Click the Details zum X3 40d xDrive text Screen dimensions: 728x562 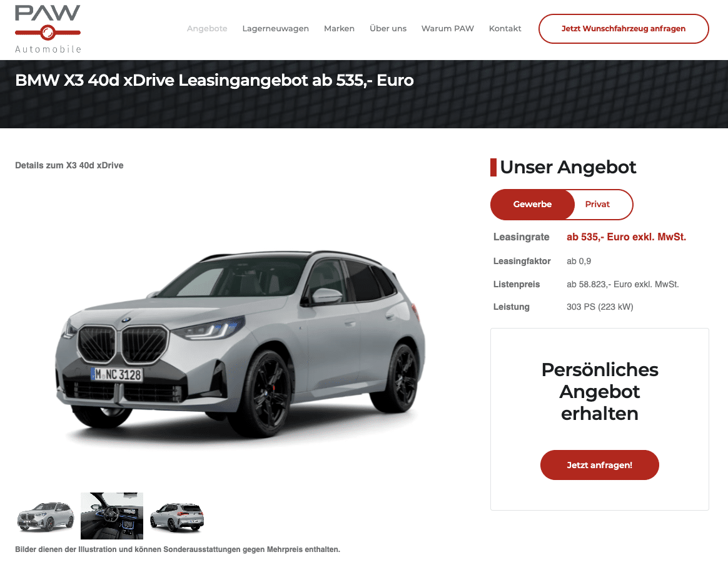pos(69,165)
